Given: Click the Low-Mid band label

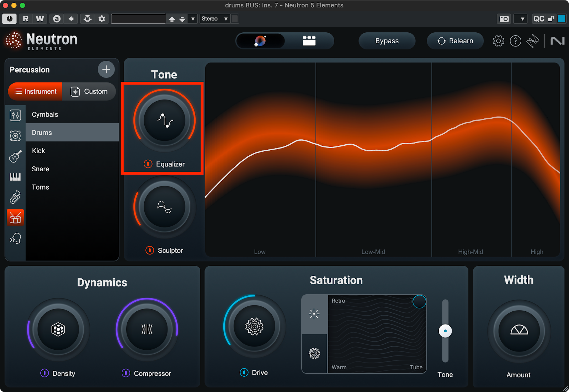Looking at the screenshot, I should 373,252.
